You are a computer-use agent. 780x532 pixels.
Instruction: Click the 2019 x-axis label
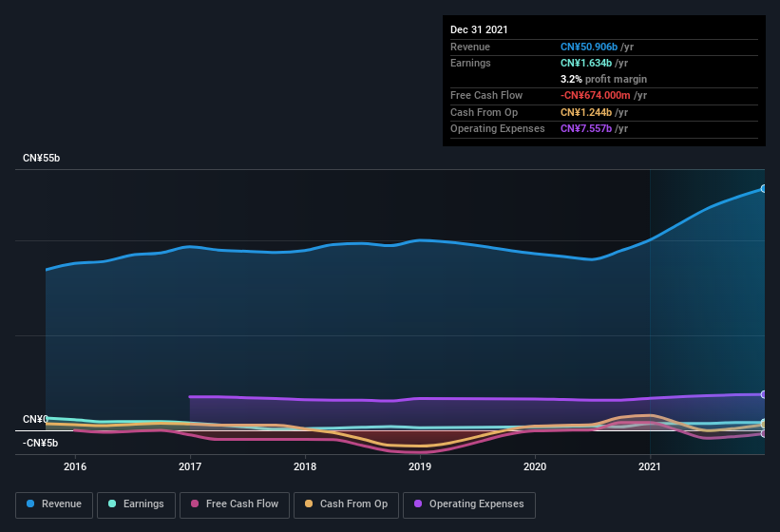(x=420, y=466)
